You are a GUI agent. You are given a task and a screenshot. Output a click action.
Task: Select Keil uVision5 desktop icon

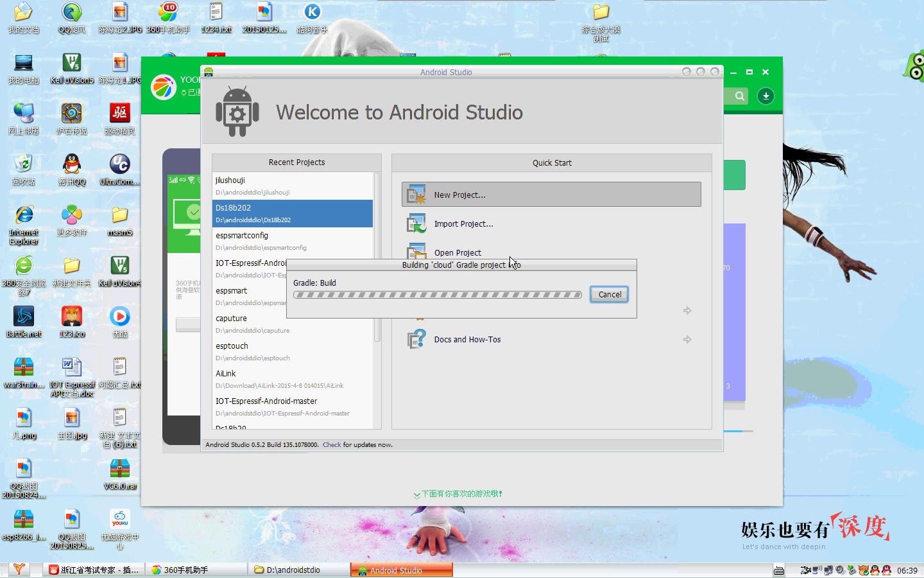pyautogui.click(x=72, y=69)
